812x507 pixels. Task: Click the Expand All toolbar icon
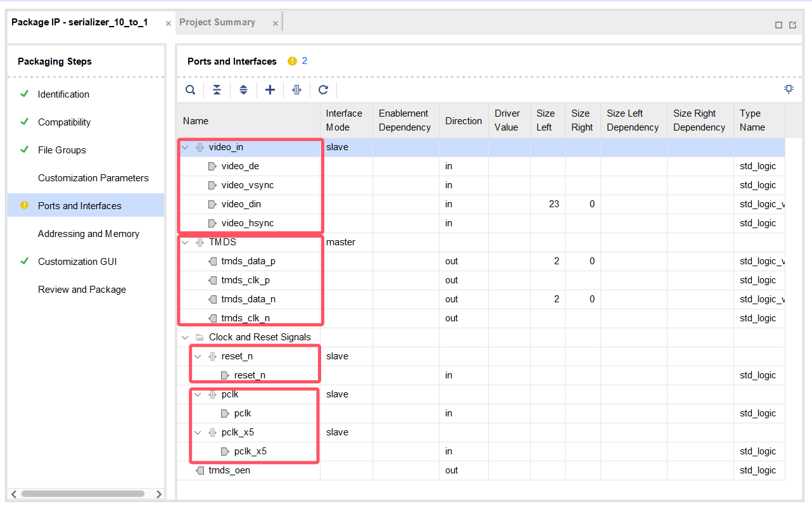pyautogui.click(x=243, y=90)
